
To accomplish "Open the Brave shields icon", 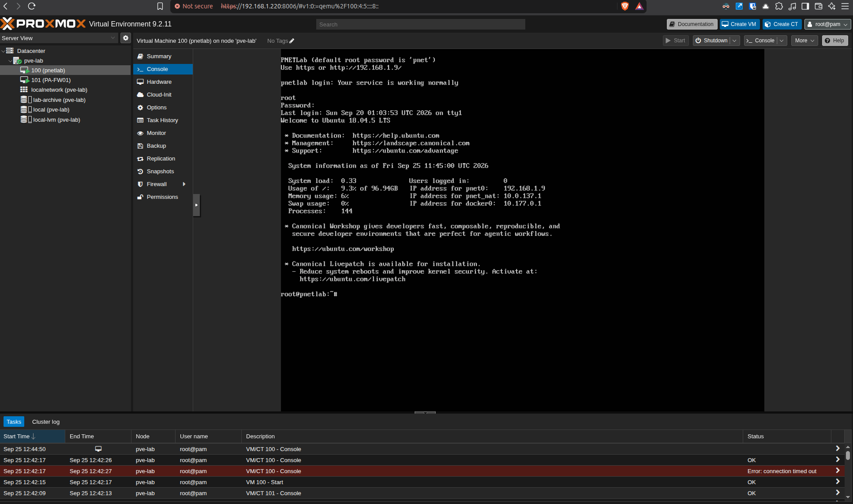I will coord(625,6).
